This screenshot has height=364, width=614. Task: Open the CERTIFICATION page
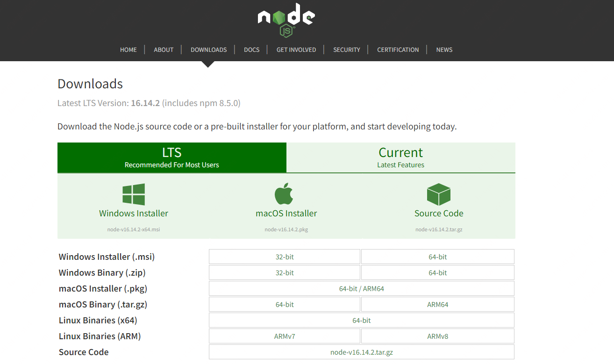[398, 50]
